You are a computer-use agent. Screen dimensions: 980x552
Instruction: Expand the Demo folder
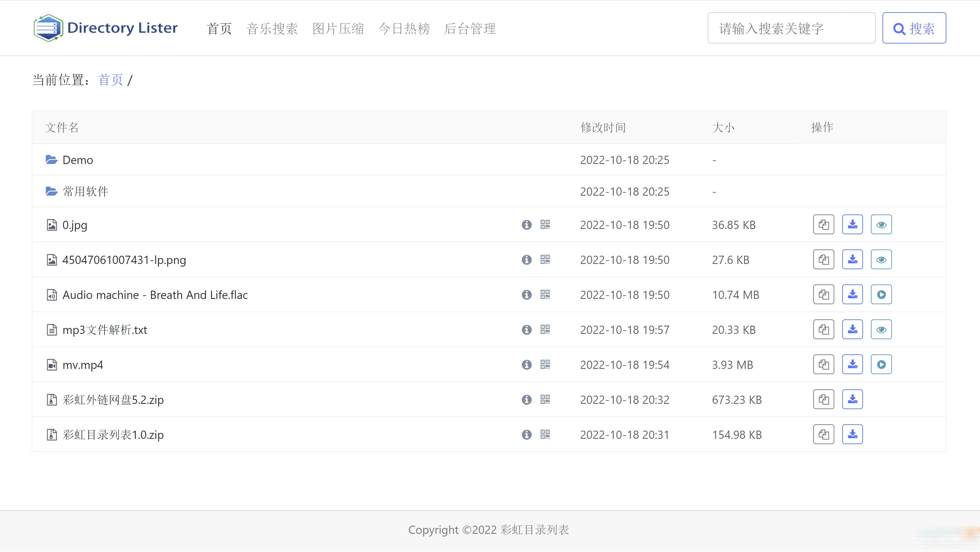78,160
